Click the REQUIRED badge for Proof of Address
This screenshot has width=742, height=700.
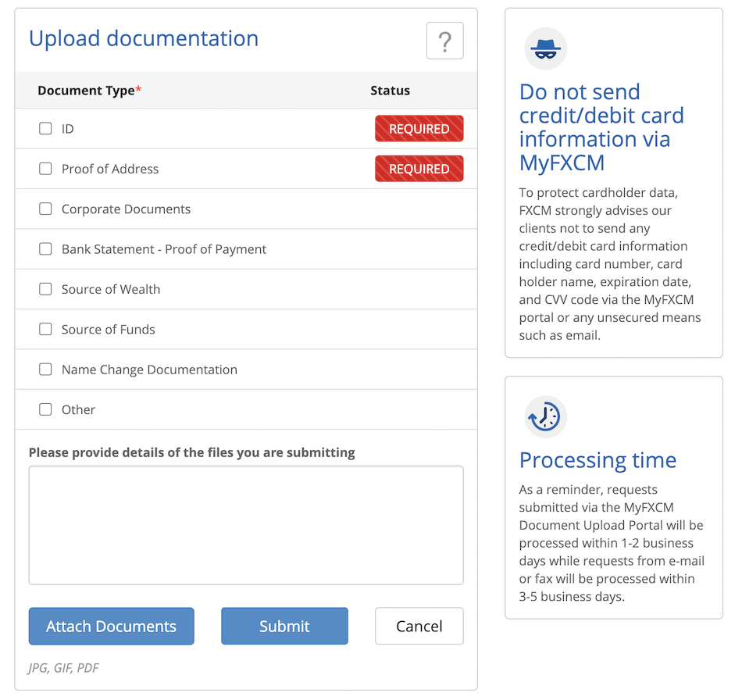coord(419,169)
